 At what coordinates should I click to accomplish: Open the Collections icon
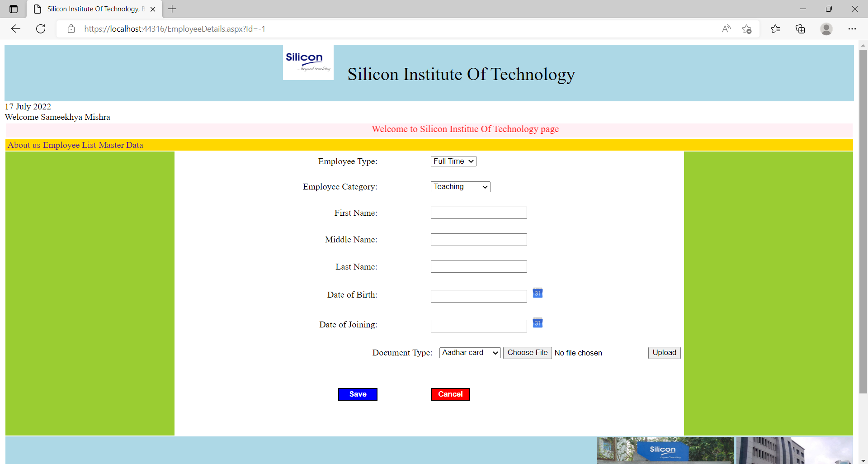(800, 29)
